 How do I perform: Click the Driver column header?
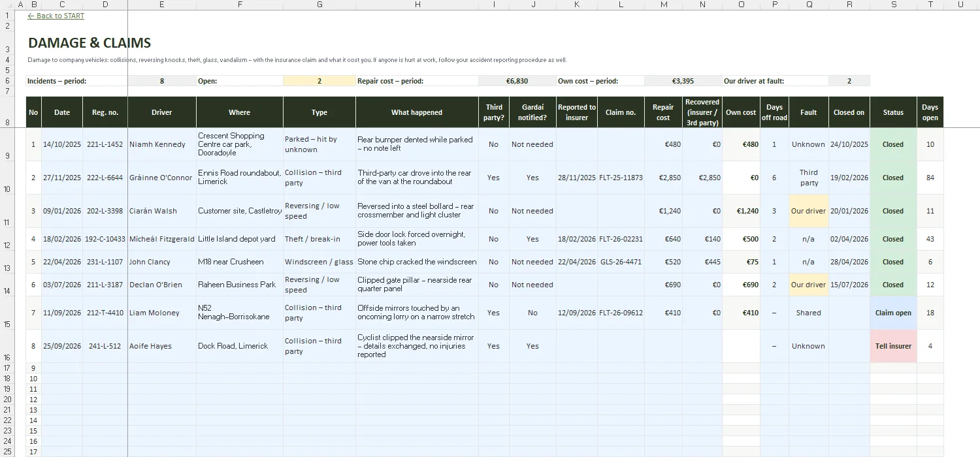pos(161,112)
